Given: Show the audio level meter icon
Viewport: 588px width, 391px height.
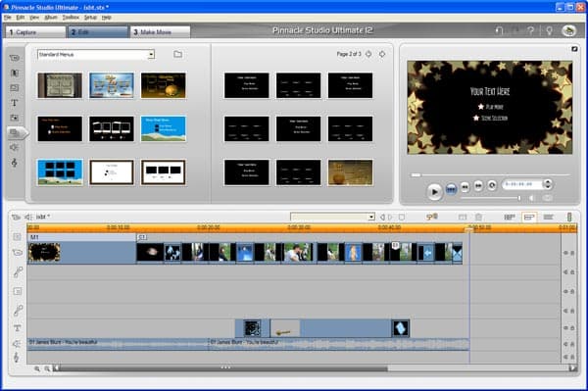Looking at the screenshot, I should point(568,217).
